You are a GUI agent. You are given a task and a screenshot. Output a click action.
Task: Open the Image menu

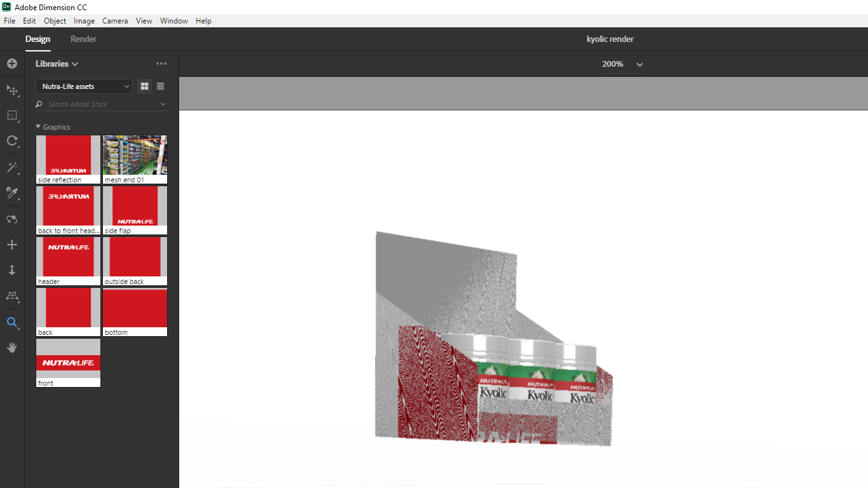click(x=84, y=21)
